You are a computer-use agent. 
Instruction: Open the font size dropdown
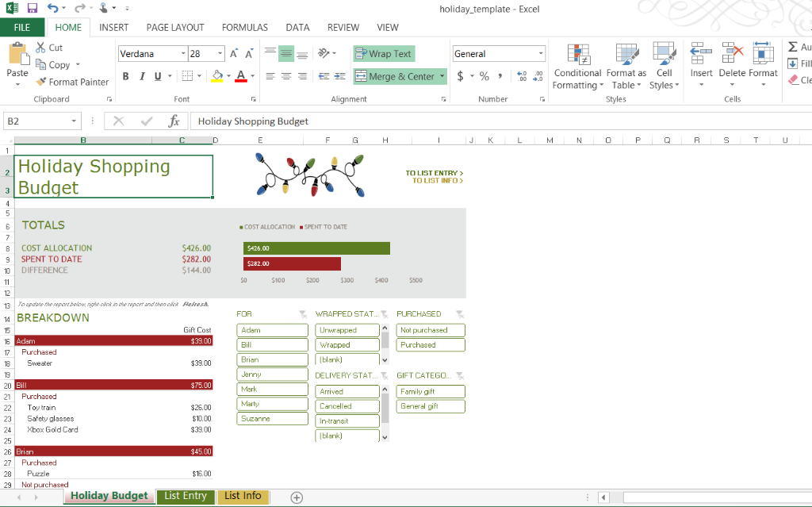[x=220, y=53]
